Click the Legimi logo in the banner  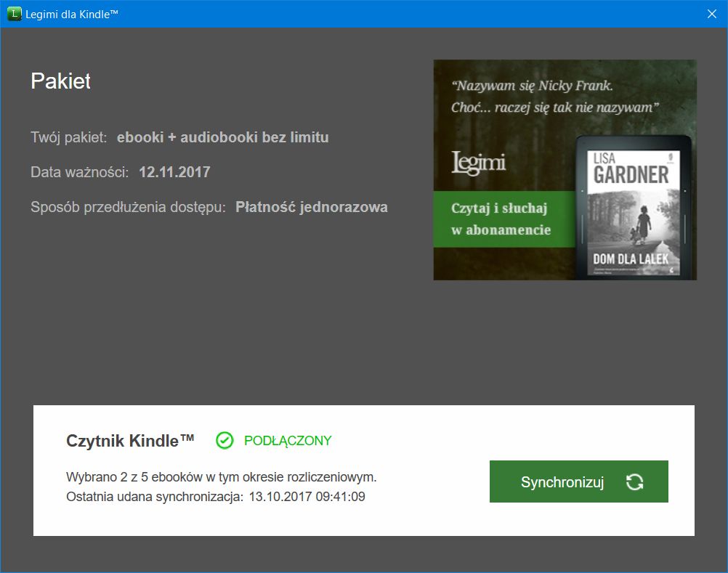[478, 163]
